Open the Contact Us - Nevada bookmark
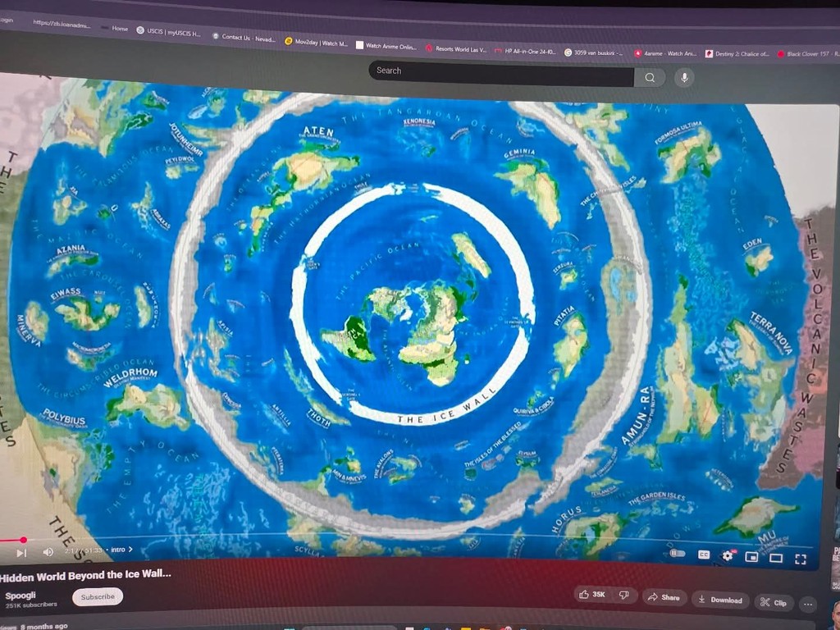Screen dimensions: 840x630 (x=244, y=38)
